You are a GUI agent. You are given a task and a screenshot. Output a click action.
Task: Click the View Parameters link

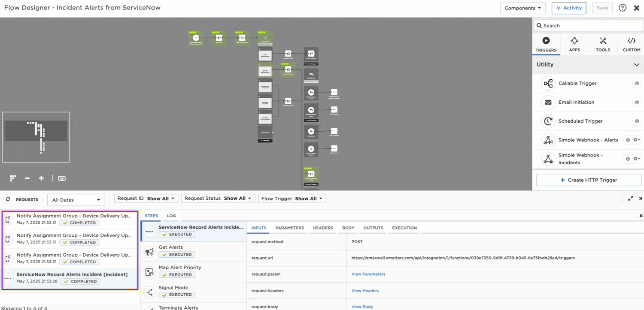368,274
